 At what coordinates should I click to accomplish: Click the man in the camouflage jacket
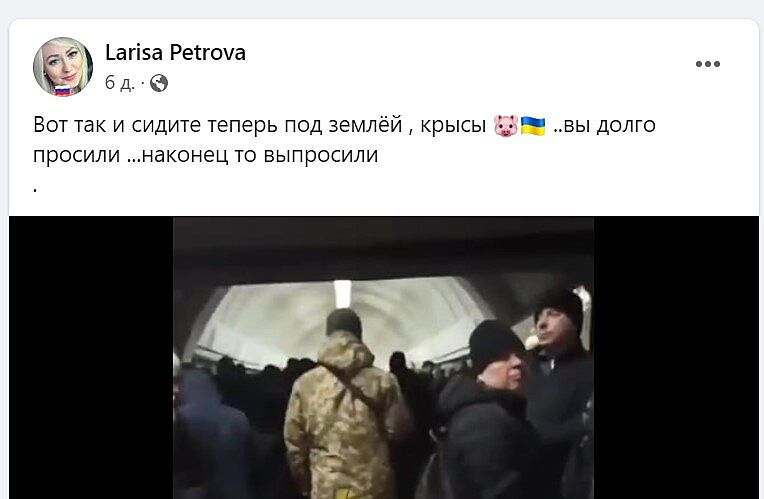pyautogui.click(x=346, y=404)
